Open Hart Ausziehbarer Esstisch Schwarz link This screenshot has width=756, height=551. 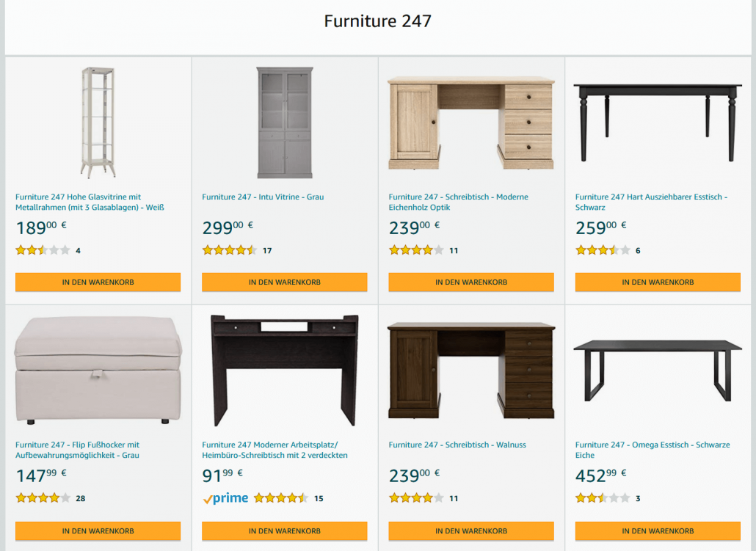[x=651, y=202]
